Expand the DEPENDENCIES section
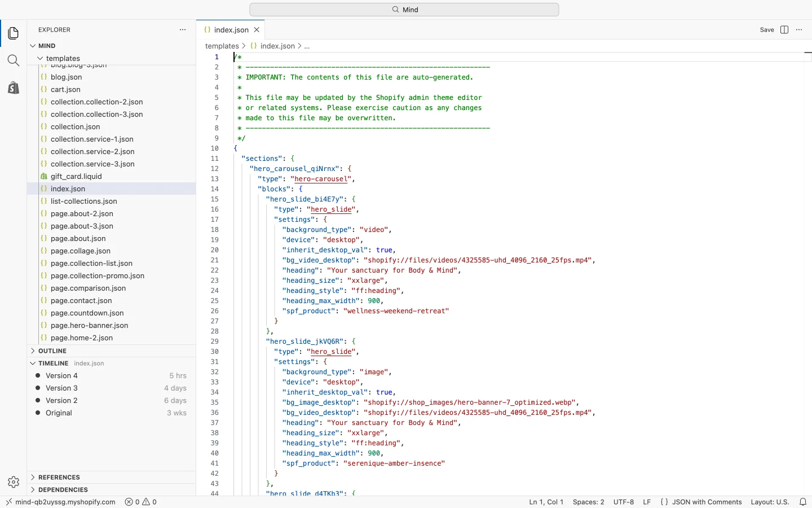 pyautogui.click(x=112, y=489)
